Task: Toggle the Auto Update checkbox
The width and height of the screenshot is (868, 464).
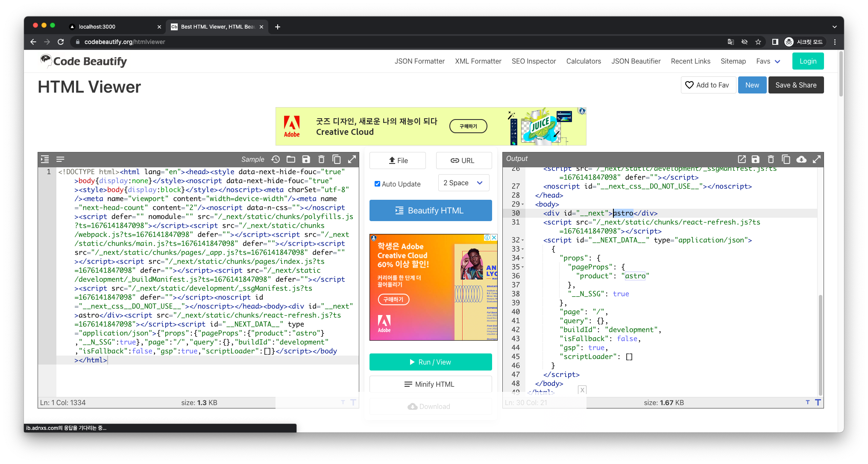Action: point(377,184)
